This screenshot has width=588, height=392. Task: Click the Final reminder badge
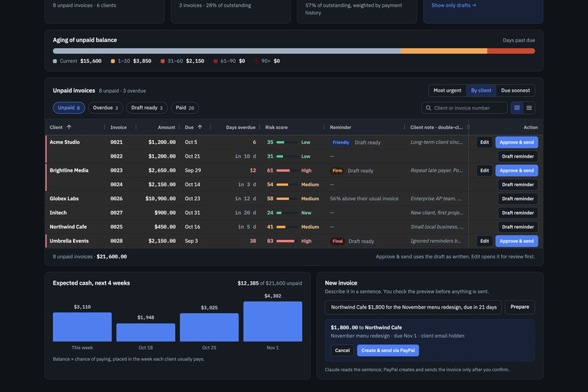(x=338, y=241)
